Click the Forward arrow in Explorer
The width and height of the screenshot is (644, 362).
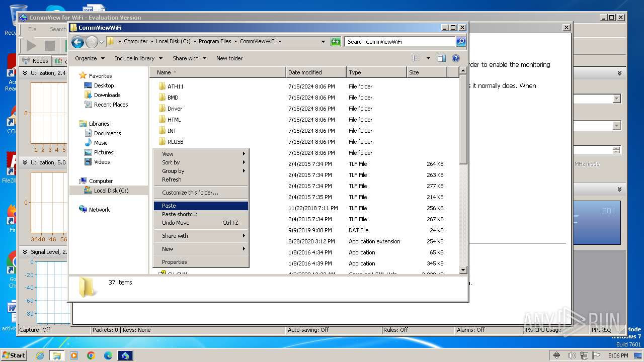[x=92, y=42]
